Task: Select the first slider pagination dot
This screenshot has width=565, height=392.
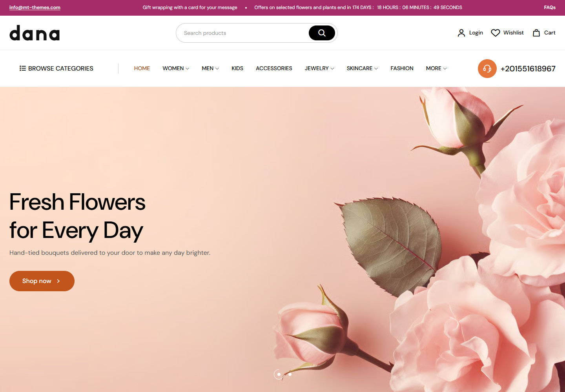Action: click(x=279, y=374)
